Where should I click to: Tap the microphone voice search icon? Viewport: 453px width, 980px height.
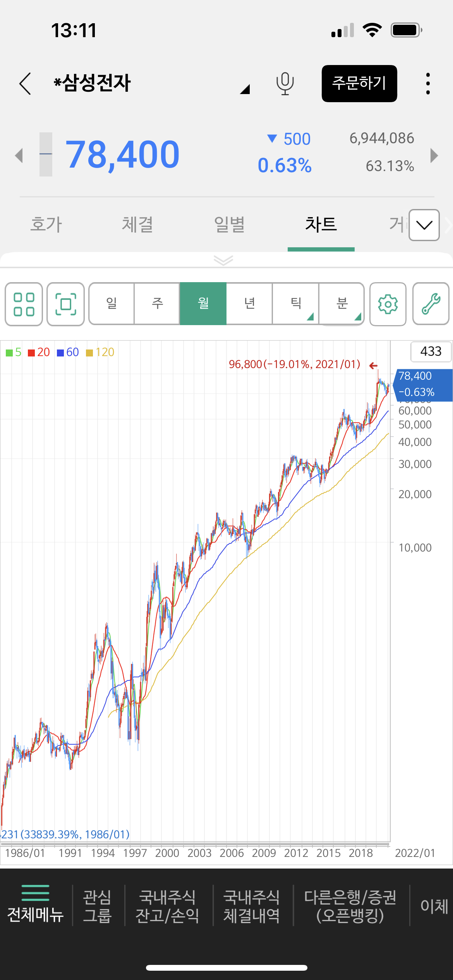pos(285,84)
